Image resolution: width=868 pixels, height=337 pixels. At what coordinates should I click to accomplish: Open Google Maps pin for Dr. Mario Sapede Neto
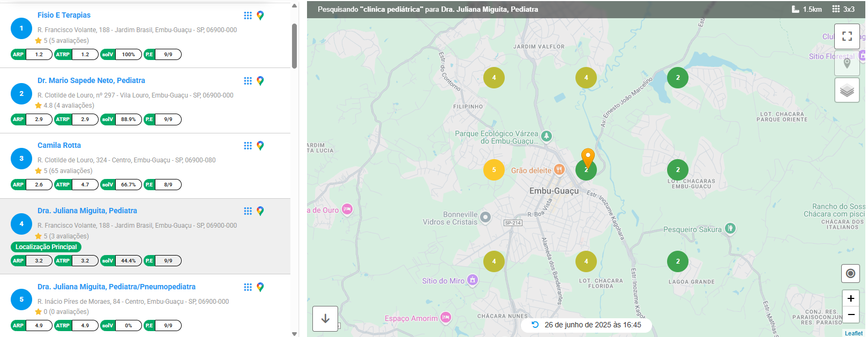click(260, 81)
